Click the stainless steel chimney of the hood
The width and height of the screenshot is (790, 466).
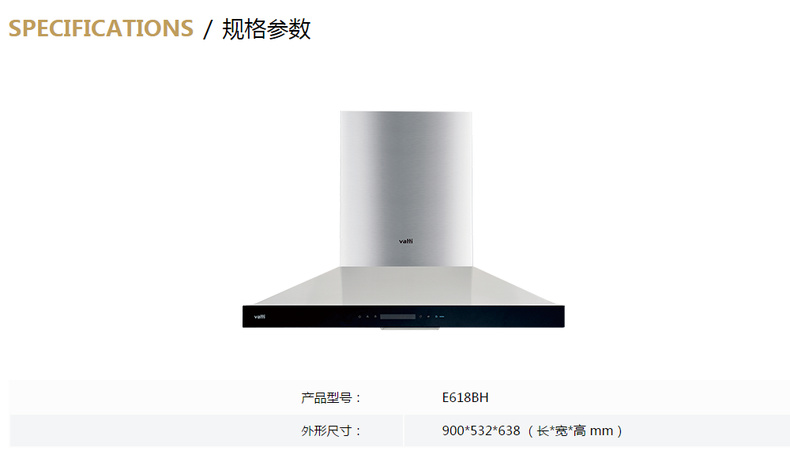[x=406, y=189]
